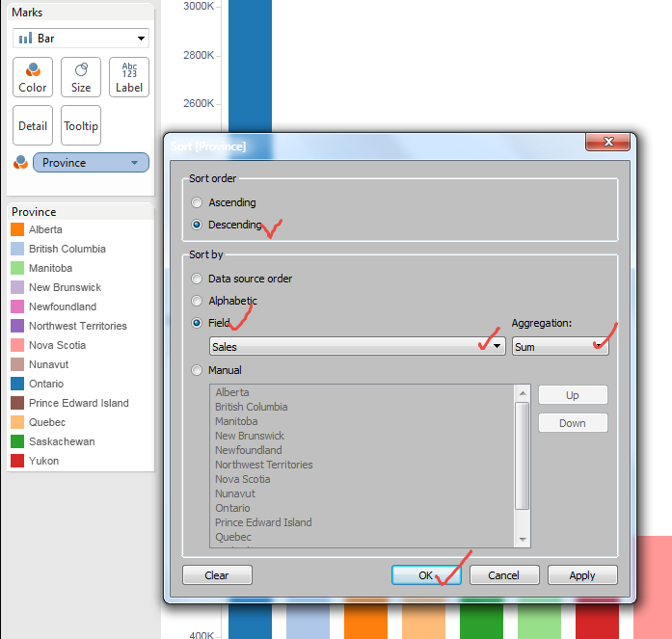The image size is (672, 639).
Task: Open the Color marks card
Action: click(33, 77)
